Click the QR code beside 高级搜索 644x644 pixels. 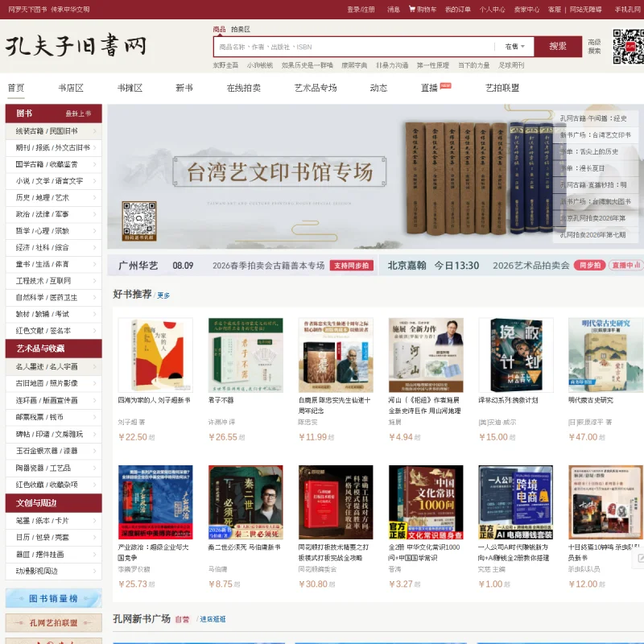(x=628, y=47)
